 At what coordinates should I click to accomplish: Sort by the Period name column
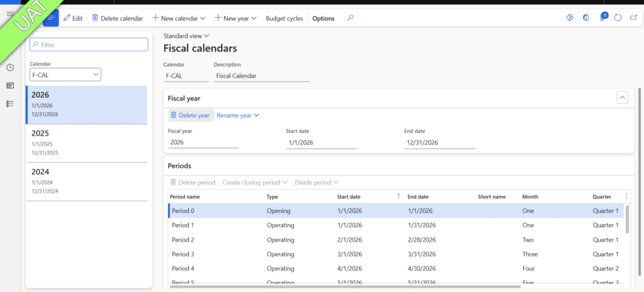pos(185,197)
